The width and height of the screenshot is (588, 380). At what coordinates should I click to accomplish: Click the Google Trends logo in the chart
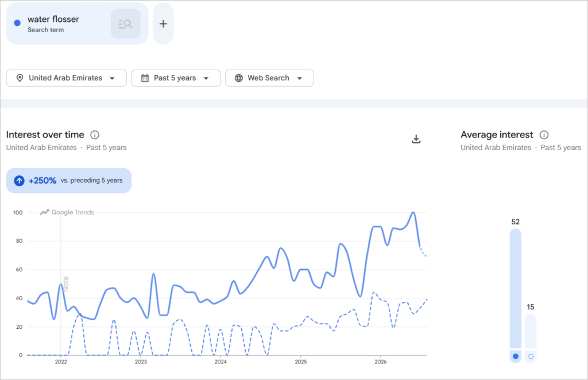pyautogui.click(x=67, y=212)
